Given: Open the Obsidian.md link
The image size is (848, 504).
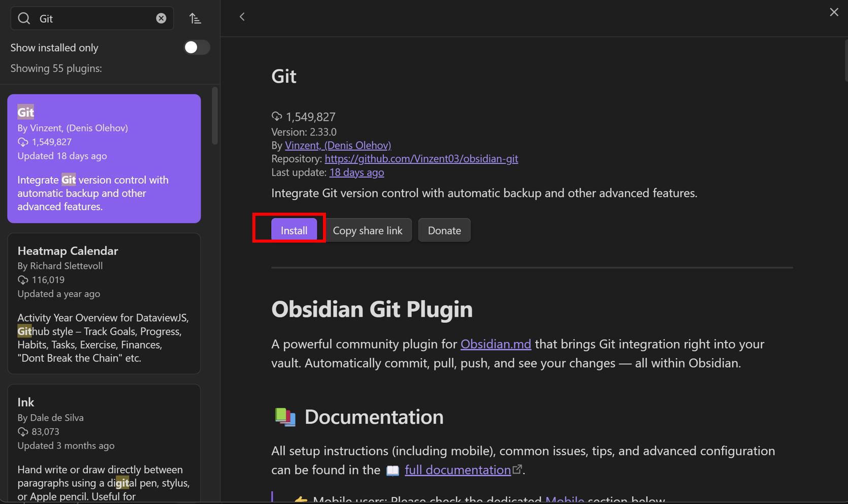Looking at the screenshot, I should coord(496,344).
